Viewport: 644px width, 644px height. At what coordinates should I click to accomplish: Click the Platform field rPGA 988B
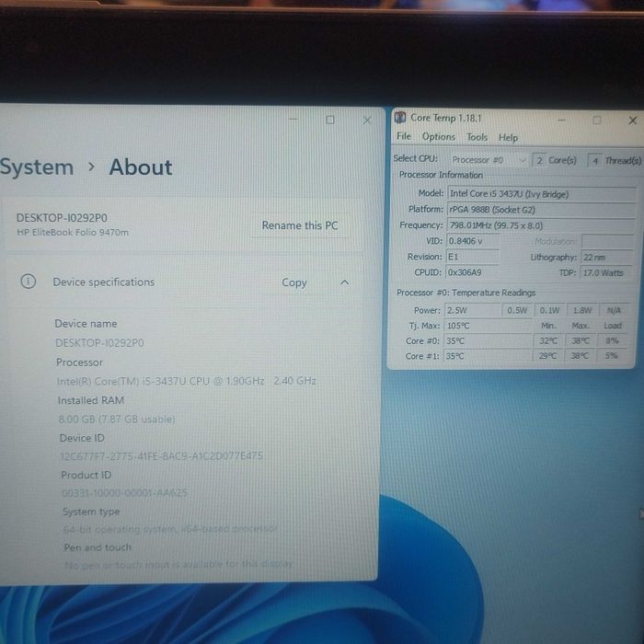[x=541, y=210]
